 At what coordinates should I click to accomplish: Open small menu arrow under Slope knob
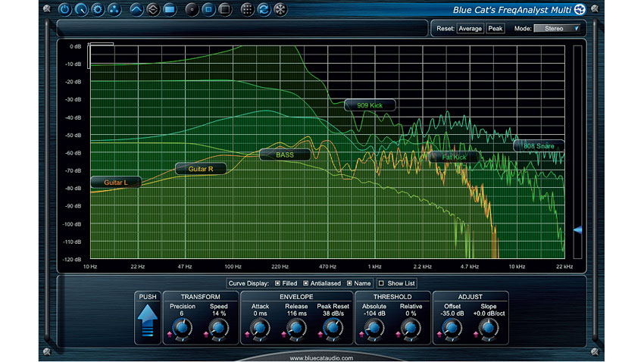[489, 340]
